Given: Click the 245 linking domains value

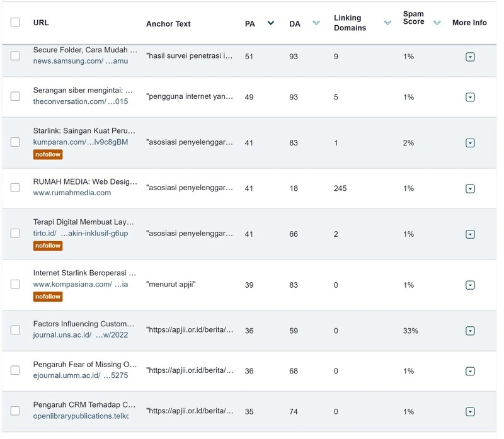Looking at the screenshot, I should coord(340,189).
